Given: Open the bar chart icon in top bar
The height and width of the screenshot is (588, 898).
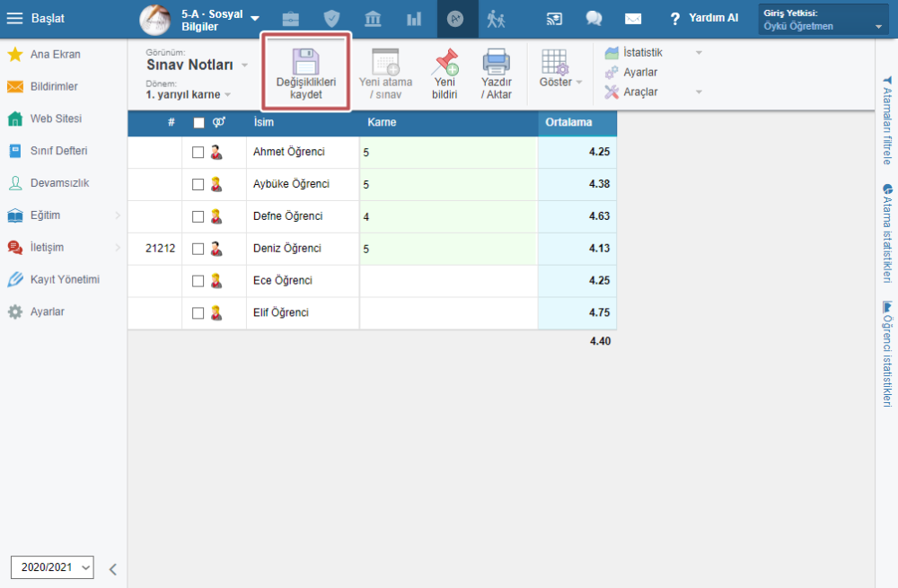Looking at the screenshot, I should (x=413, y=19).
